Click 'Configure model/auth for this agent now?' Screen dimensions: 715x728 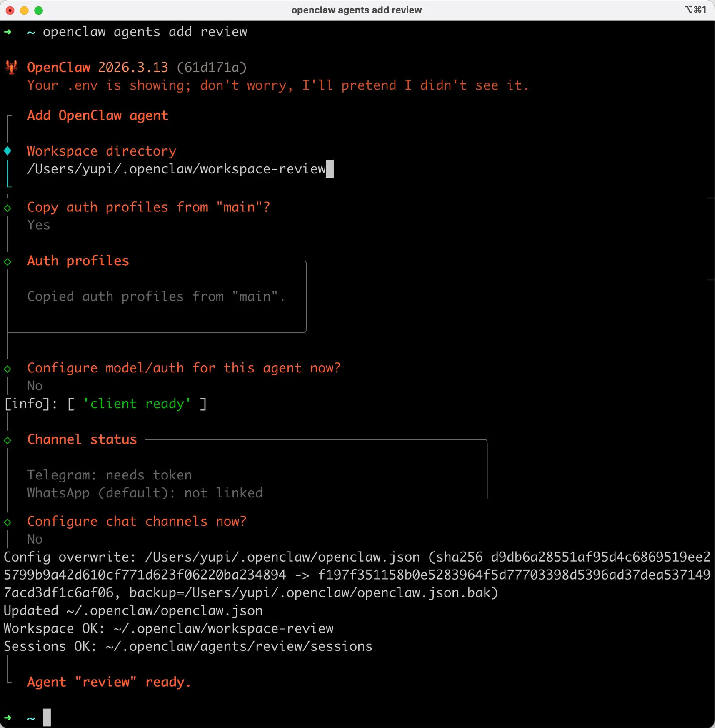coord(184,368)
